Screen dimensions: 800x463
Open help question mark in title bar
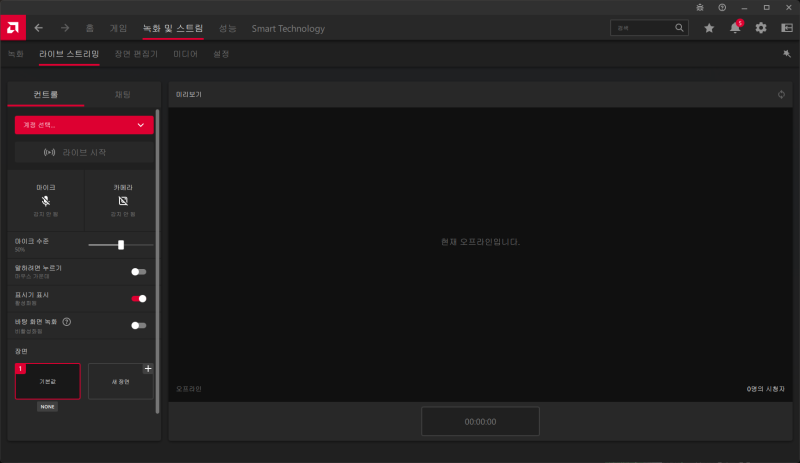tap(722, 8)
